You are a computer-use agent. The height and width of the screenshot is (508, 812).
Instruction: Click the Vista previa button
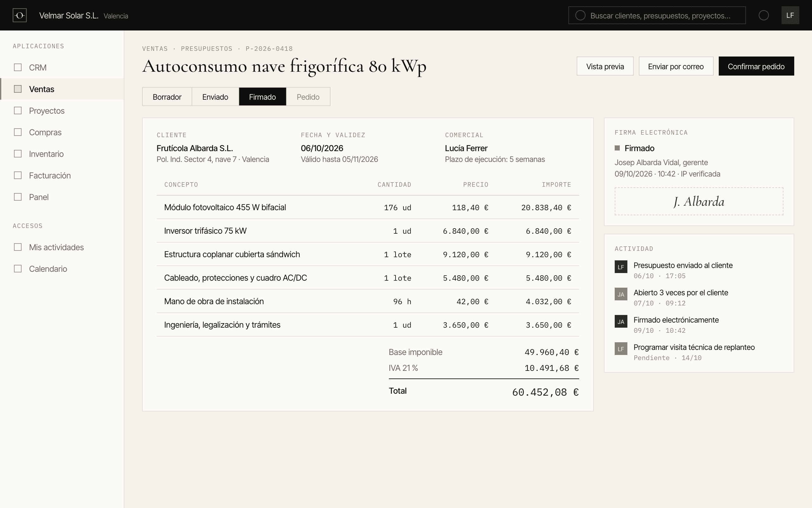[x=605, y=66]
